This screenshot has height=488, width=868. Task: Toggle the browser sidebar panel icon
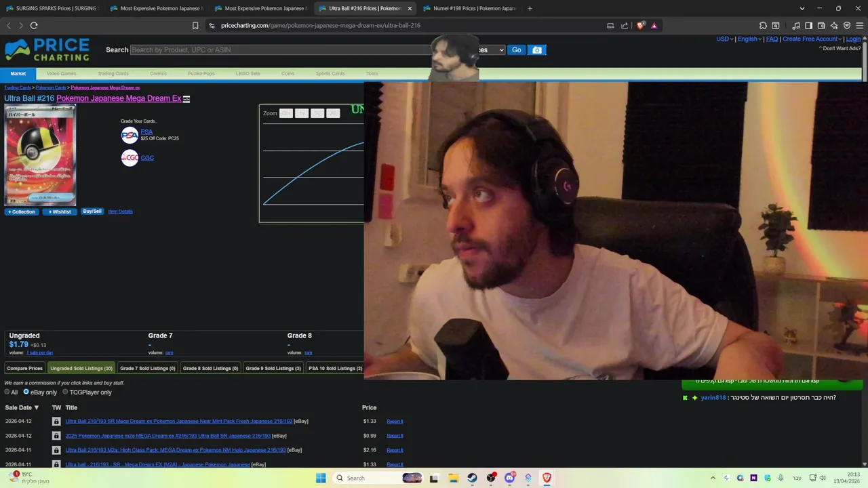(x=808, y=26)
